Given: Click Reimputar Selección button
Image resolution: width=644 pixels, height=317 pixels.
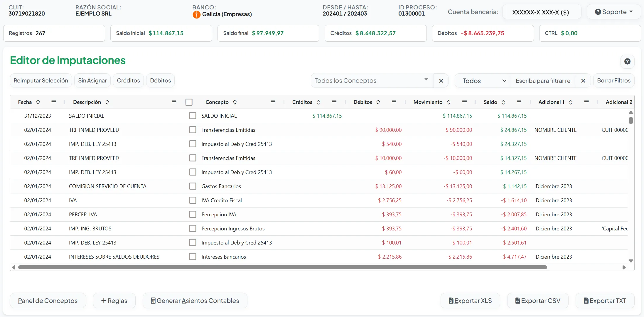Looking at the screenshot, I should [x=41, y=81].
